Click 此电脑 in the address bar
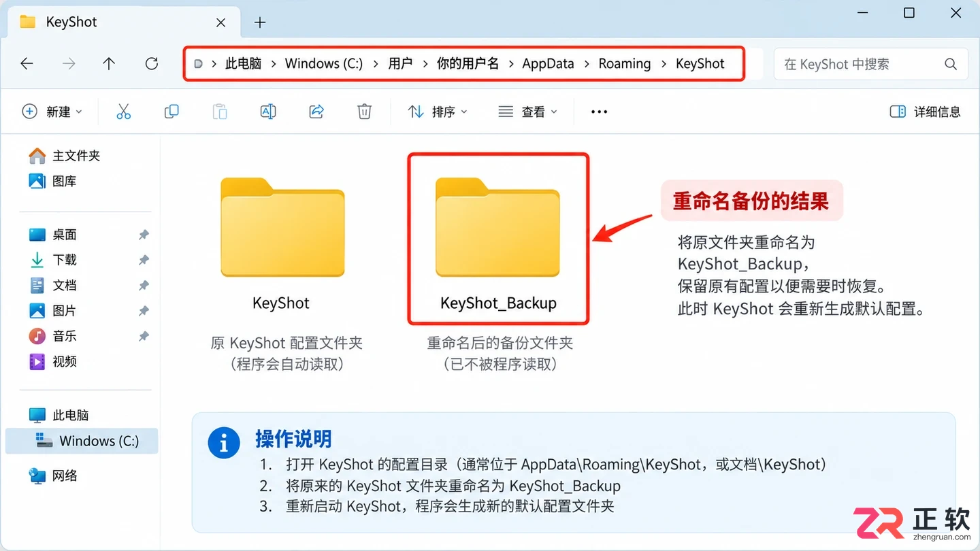Screen dimensions: 980x551 tap(243, 64)
